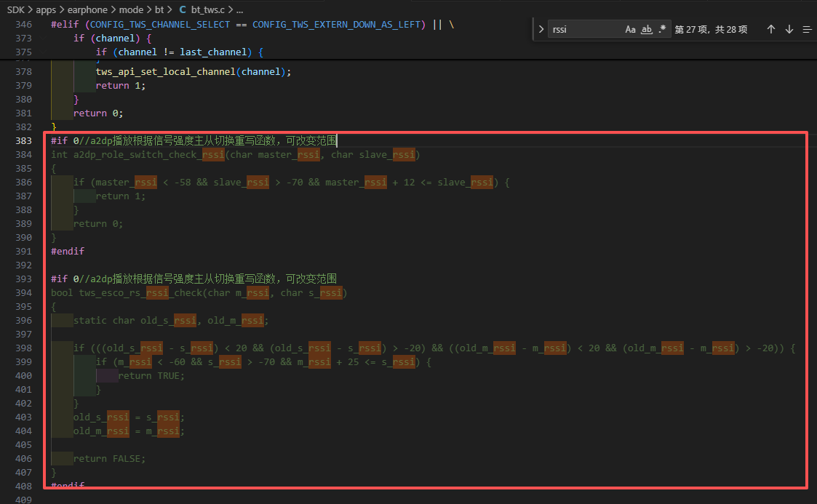
Task: Click the match count text 第 27 项, 共 28 项
Action: pyautogui.click(x=711, y=29)
